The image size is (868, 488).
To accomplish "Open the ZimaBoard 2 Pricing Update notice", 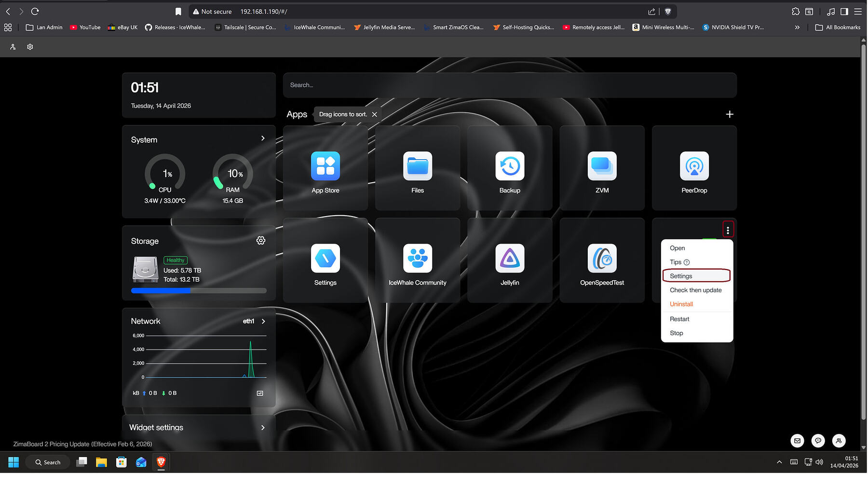I will [x=82, y=444].
